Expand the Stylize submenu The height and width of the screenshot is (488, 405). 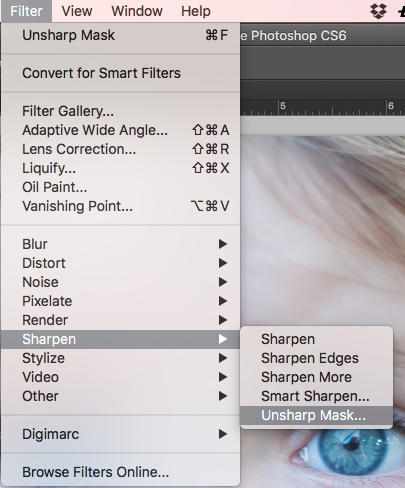(x=120, y=358)
